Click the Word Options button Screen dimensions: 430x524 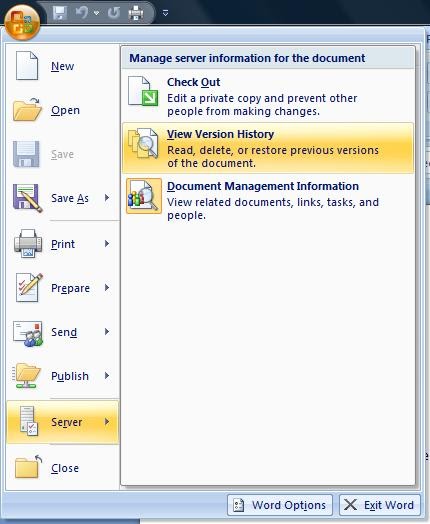(280, 505)
